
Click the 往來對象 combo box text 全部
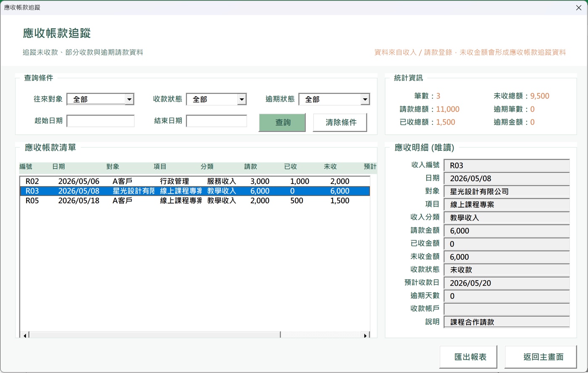coord(80,100)
